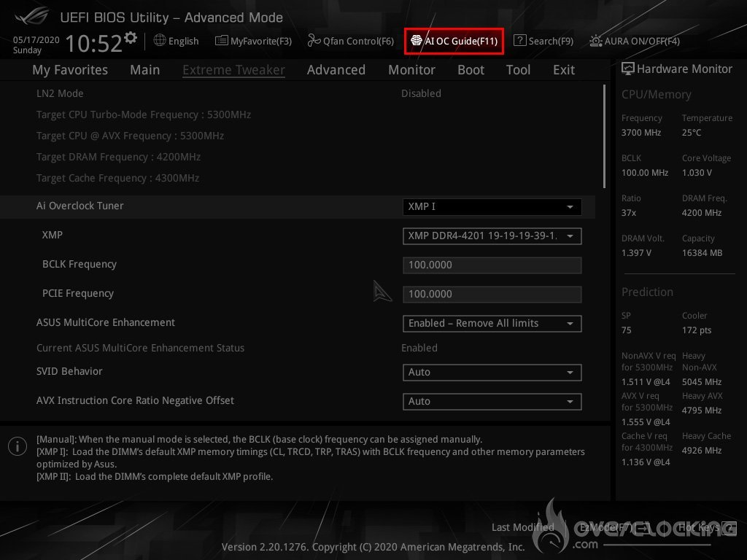747x560 pixels.
Task: Open the XMP profile dropdown
Action: (x=492, y=236)
